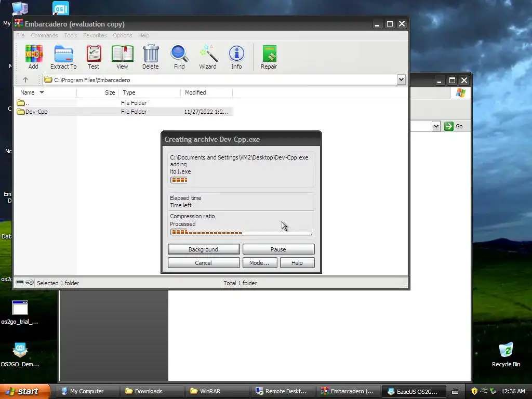Viewport: 532px width, 399px height.
Task: Open the Help menu
Action: tap(143, 35)
